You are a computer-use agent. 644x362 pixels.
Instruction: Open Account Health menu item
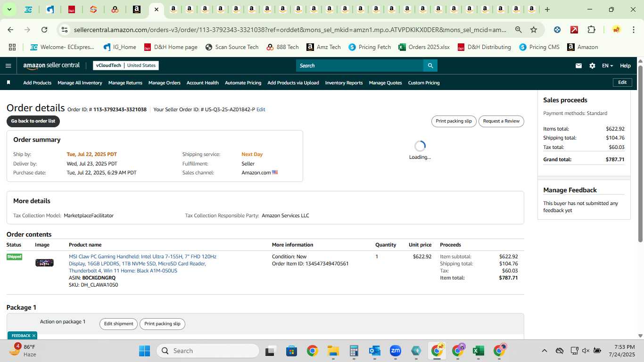click(203, 82)
